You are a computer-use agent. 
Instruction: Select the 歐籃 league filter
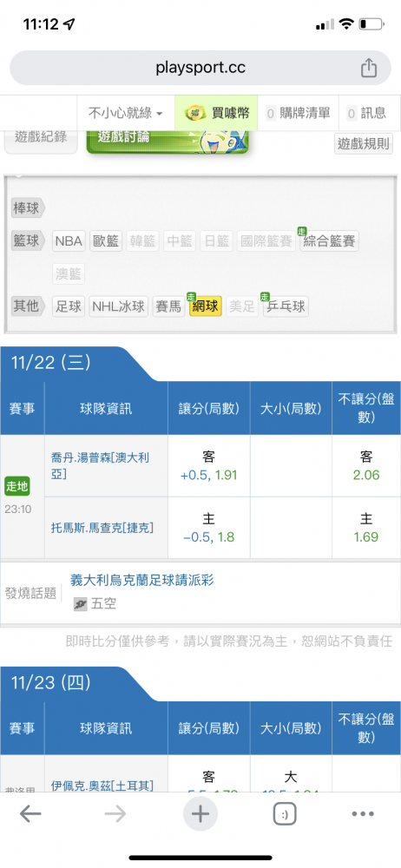tap(106, 241)
